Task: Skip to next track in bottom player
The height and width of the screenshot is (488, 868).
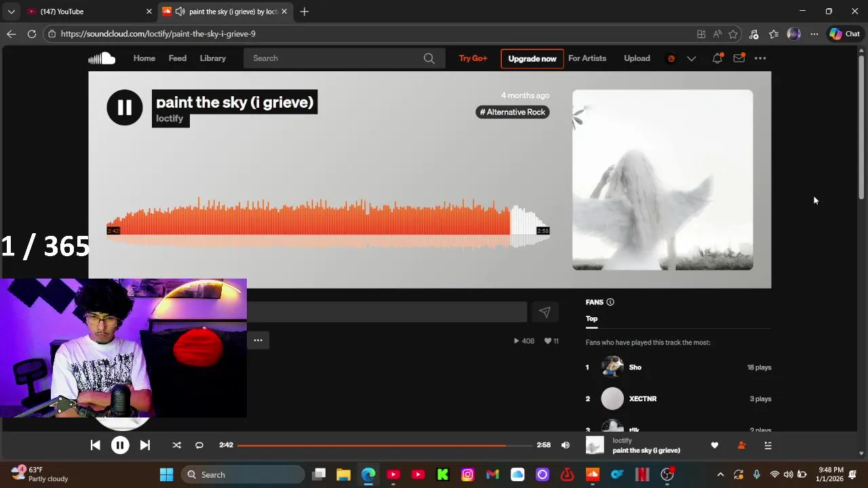Action: (x=144, y=445)
